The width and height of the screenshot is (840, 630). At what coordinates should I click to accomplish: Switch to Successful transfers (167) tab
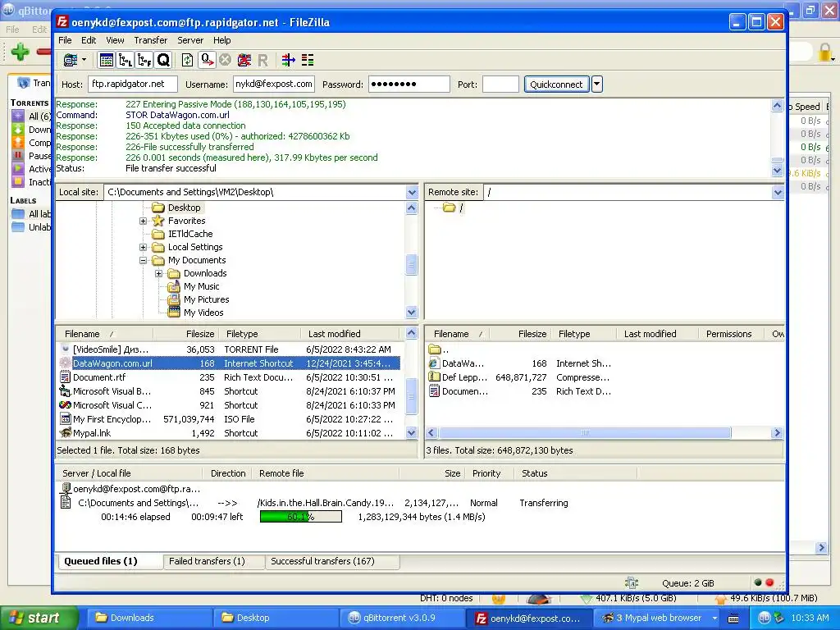tap(322, 561)
